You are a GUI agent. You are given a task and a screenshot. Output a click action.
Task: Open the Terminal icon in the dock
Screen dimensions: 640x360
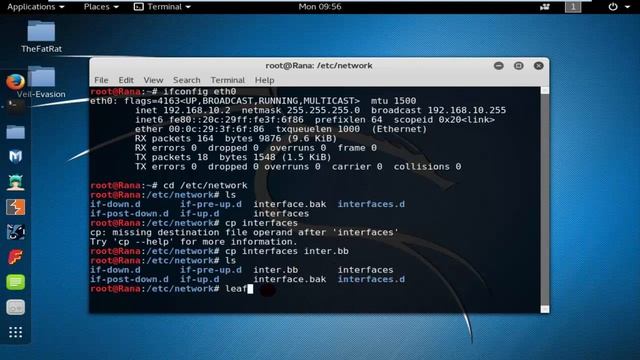click(x=16, y=106)
